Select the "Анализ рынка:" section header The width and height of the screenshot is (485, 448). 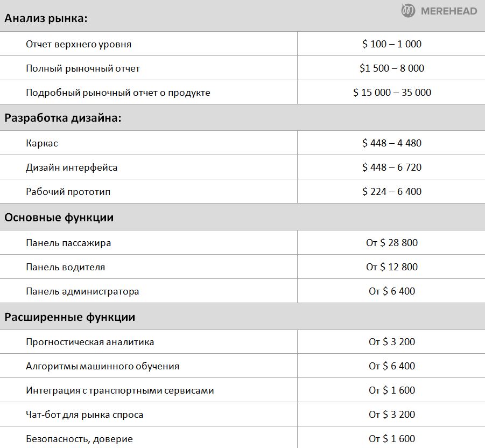coord(46,18)
